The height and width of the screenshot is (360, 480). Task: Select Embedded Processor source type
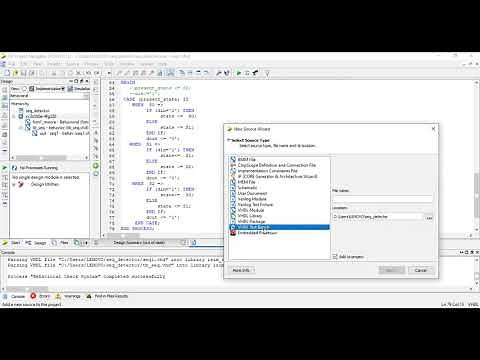click(x=257, y=233)
